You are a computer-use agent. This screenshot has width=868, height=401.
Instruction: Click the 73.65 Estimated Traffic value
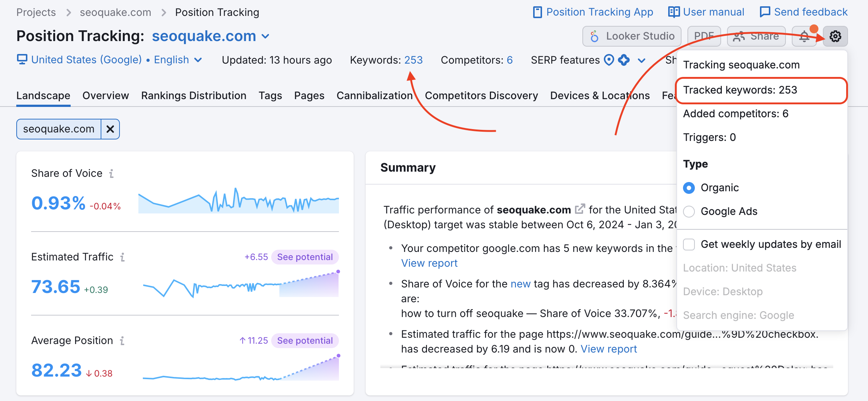pos(55,287)
